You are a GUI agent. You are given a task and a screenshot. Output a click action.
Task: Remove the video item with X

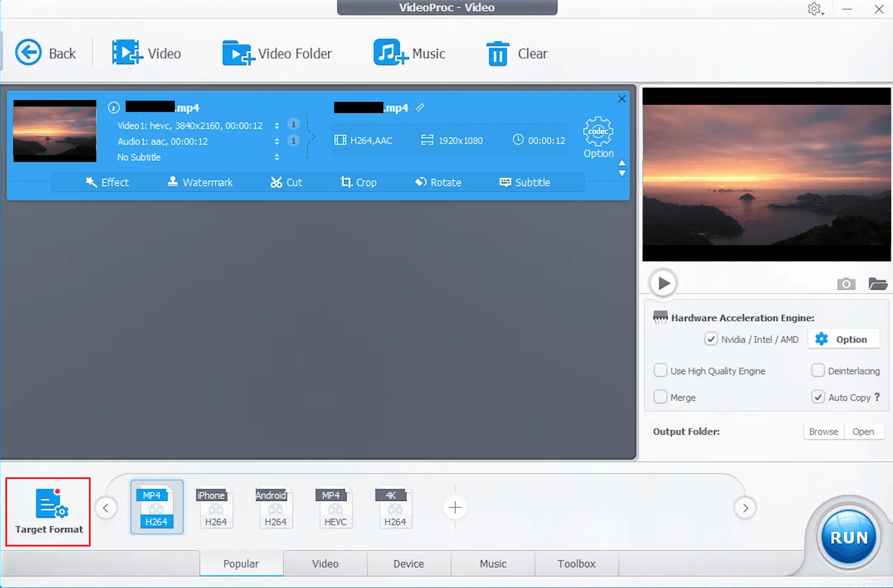point(622,99)
